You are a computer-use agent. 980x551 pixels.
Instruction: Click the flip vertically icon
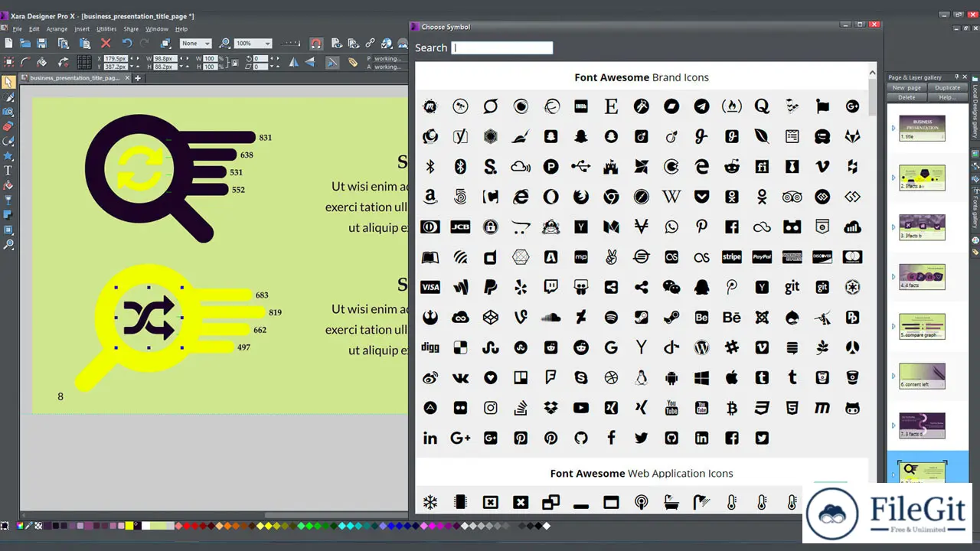312,63
